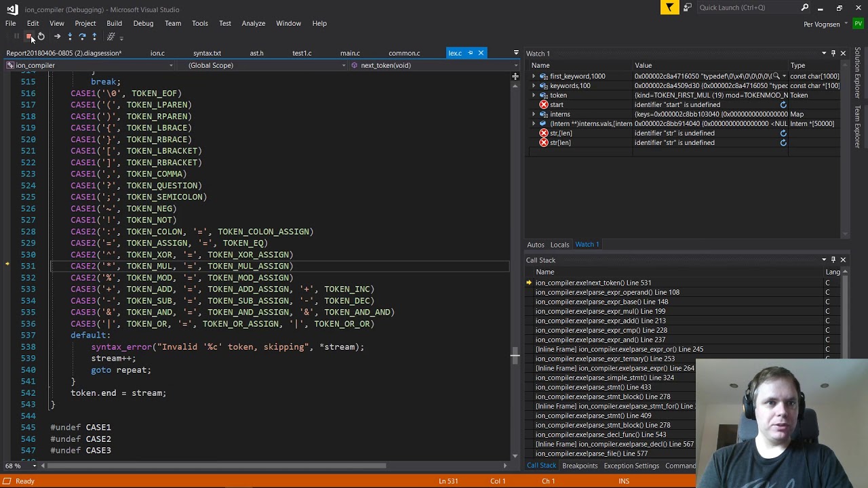Expand the (Intern **)interns.vals watch entry
This screenshot has width=868, height=488.
[534, 124]
